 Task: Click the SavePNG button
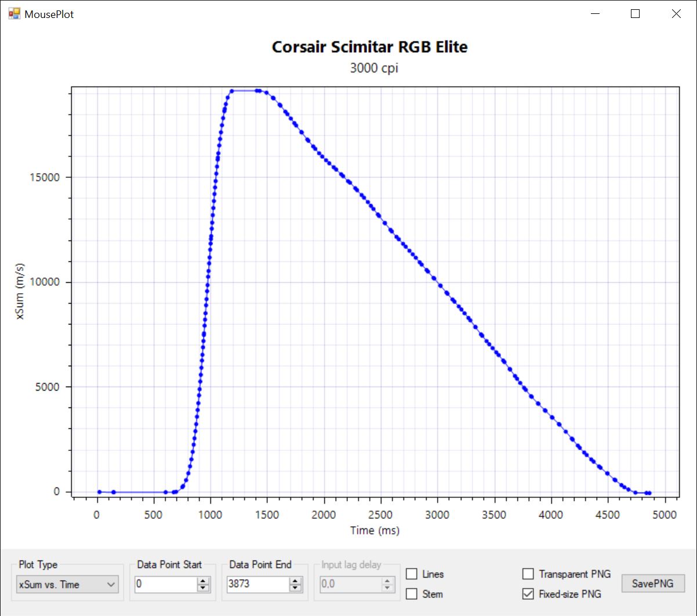click(653, 584)
